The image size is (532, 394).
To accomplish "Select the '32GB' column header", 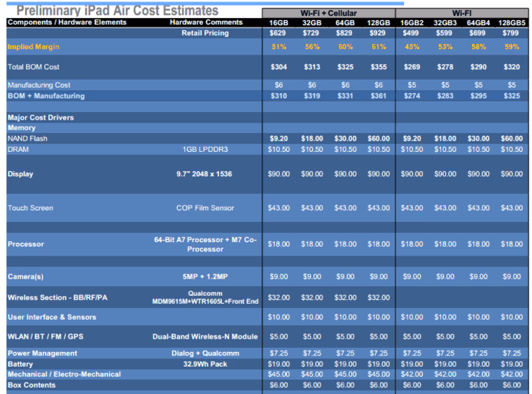I will click(311, 22).
